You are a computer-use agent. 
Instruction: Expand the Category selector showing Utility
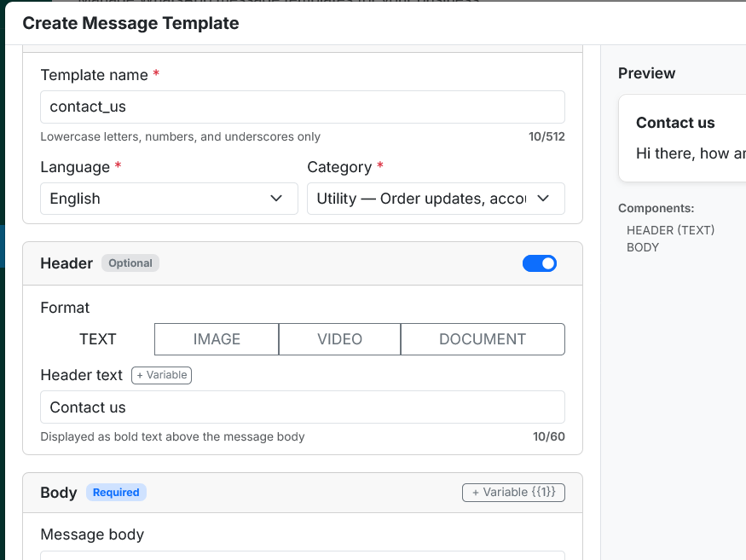[x=435, y=198]
